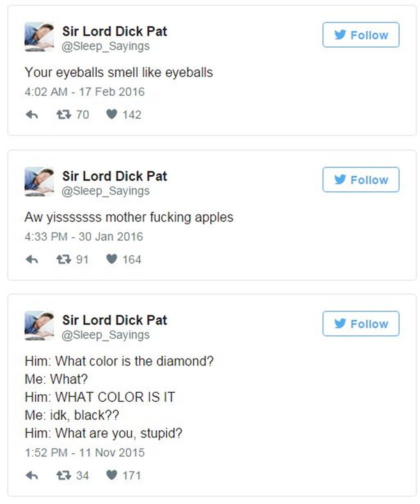The image size is (420, 504).
Task: Like the apples tweet
Action: point(111,259)
